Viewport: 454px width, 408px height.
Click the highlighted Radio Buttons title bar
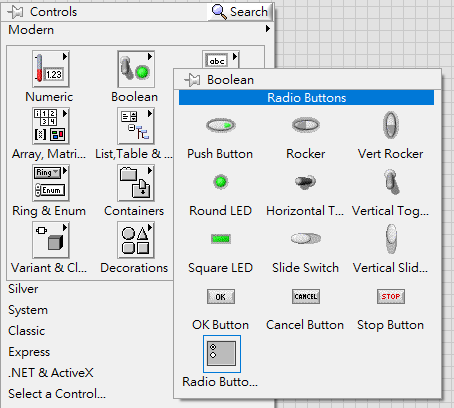[x=306, y=98]
